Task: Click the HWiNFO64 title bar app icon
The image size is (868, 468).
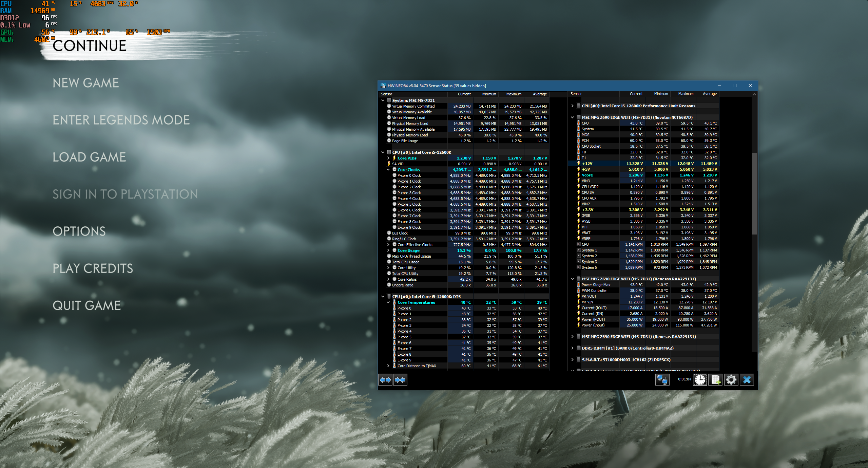Action: click(x=383, y=86)
